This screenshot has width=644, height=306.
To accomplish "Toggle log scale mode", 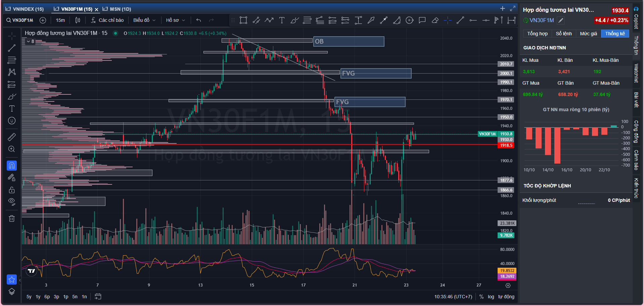I will pos(491,297).
